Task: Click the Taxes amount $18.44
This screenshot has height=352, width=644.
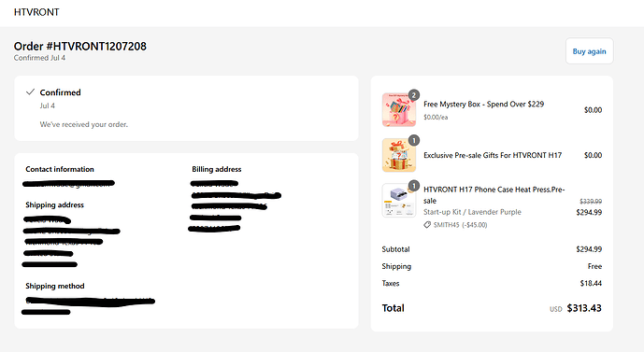Action: tap(591, 283)
